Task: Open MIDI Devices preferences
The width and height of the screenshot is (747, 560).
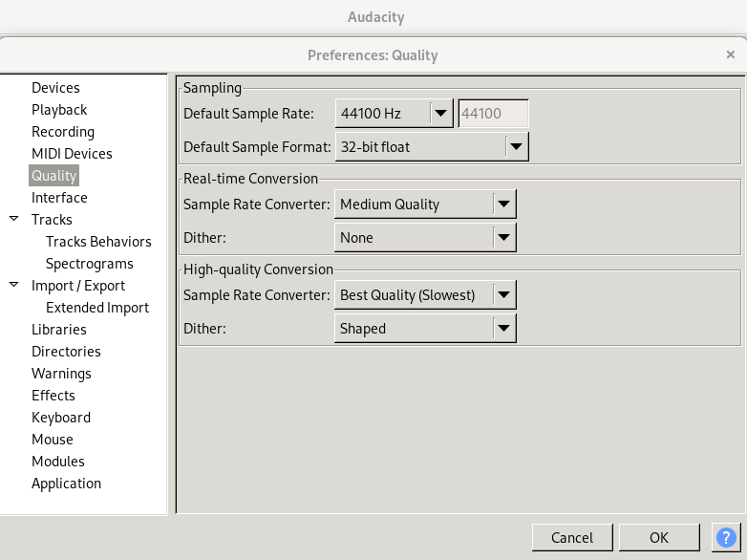Action: coord(72,154)
